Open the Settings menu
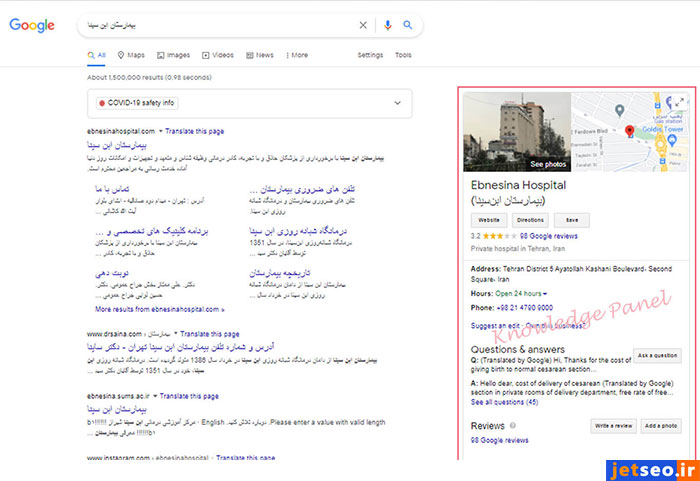 pyautogui.click(x=370, y=55)
